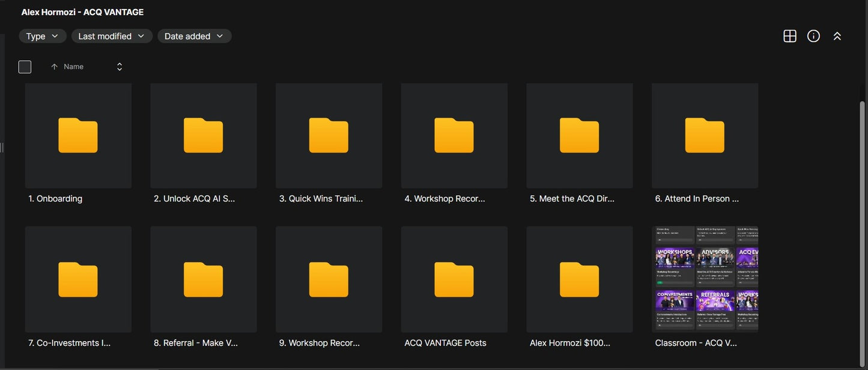Viewport: 868px width, 370px height.
Task: Click the collapse double-chevron icon
Action: (837, 36)
